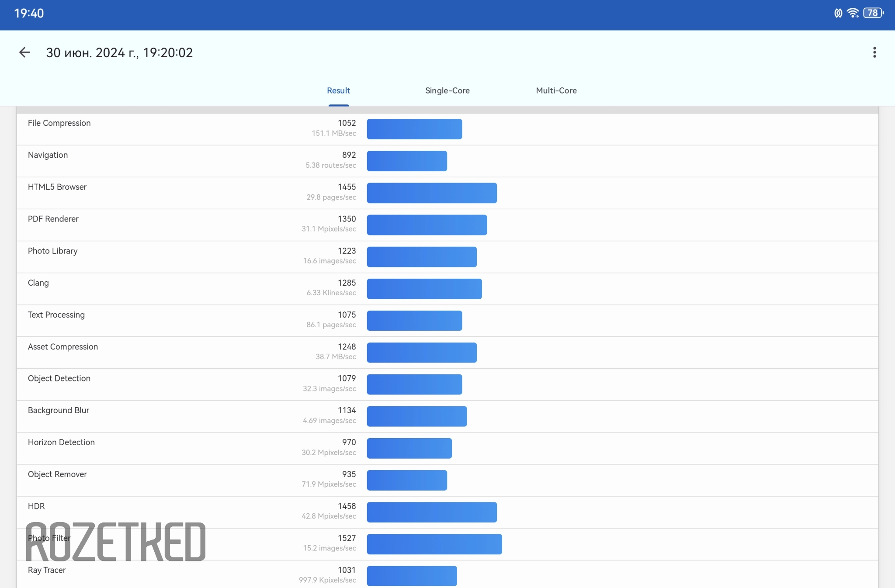Tap the clock showing 19:40
The height and width of the screenshot is (588, 895).
point(29,13)
